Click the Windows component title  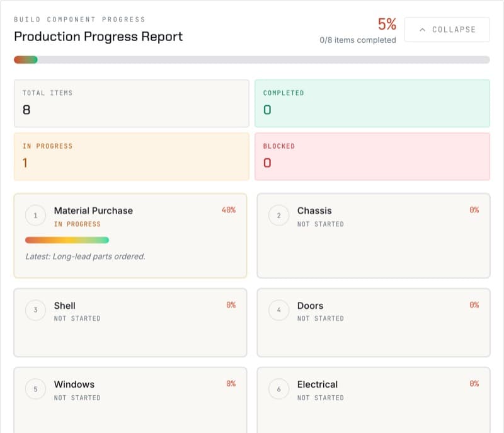pos(74,384)
